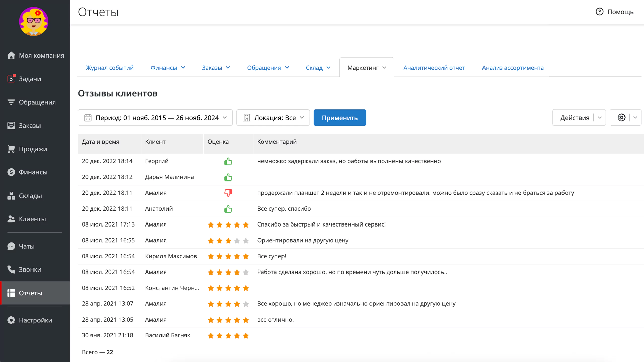The image size is (644, 362).
Task: Click the calendar icon in Период filter
Action: [x=88, y=118]
